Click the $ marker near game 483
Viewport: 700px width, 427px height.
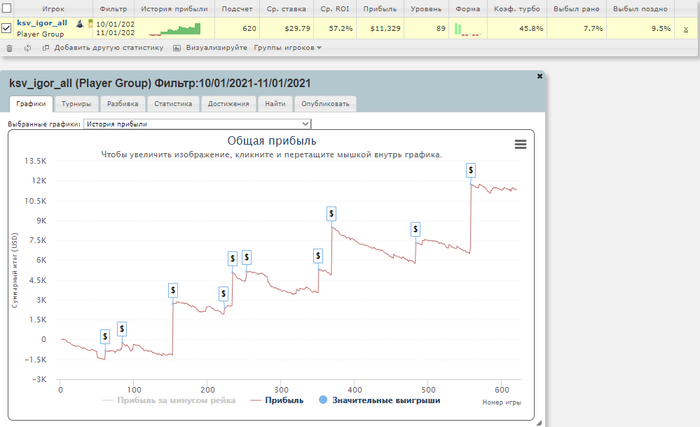(416, 230)
